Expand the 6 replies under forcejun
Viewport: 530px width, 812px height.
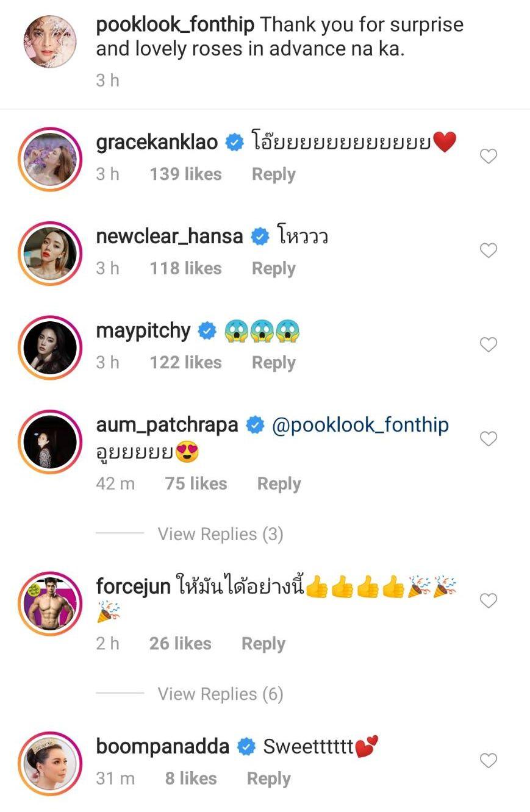220,694
